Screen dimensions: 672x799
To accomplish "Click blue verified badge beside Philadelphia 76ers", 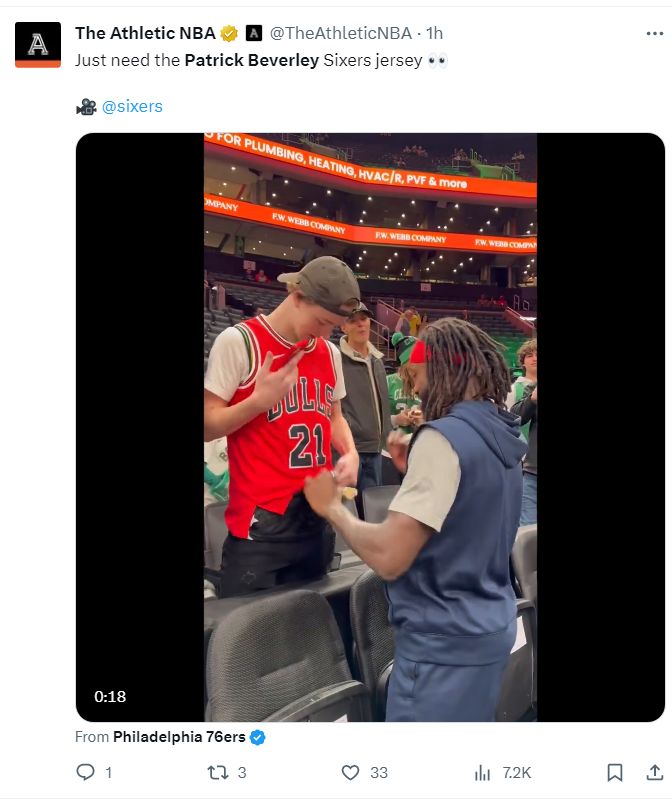I will pyautogui.click(x=258, y=737).
